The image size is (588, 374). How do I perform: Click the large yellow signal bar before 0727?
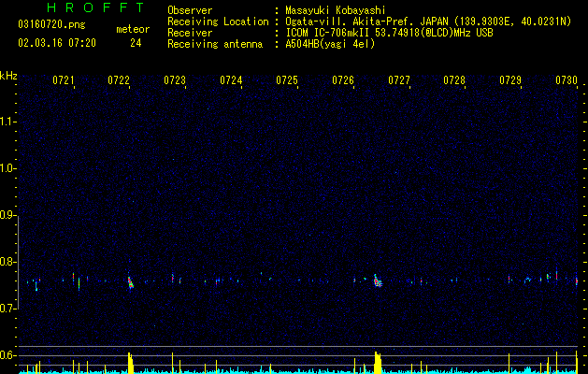pos(378,363)
